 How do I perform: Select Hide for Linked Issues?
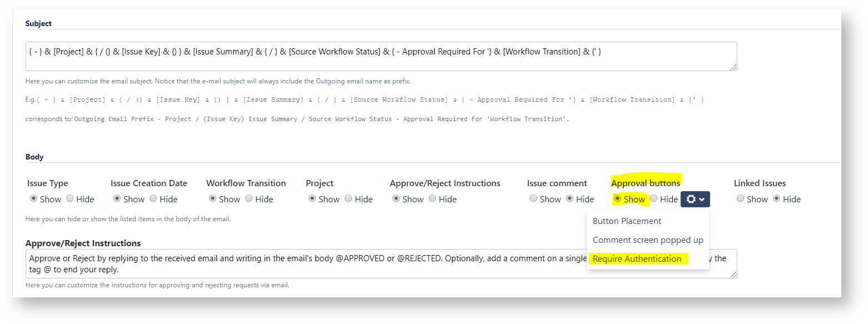pyautogui.click(x=777, y=198)
